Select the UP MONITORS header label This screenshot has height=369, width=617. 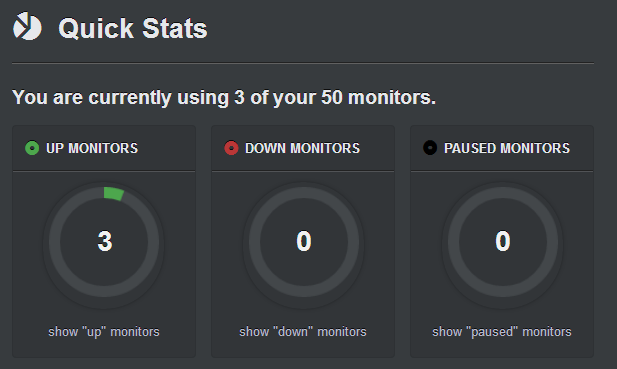pos(92,148)
